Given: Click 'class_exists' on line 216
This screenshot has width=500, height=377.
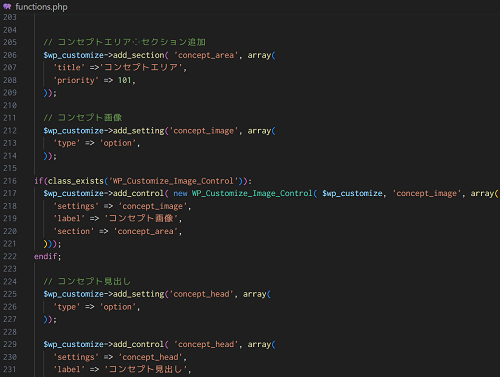Looking at the screenshot, I should pyautogui.click(x=76, y=181).
